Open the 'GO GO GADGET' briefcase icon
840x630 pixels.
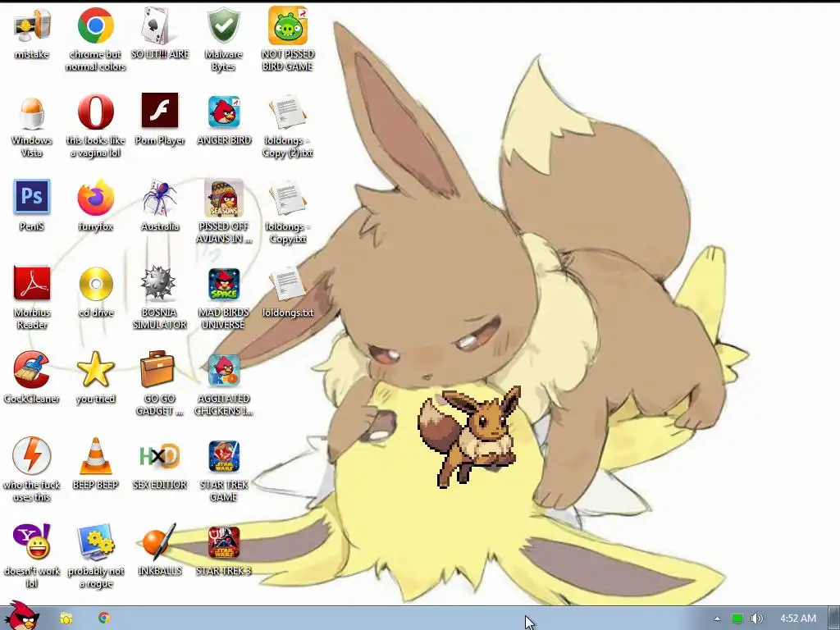pyautogui.click(x=157, y=369)
